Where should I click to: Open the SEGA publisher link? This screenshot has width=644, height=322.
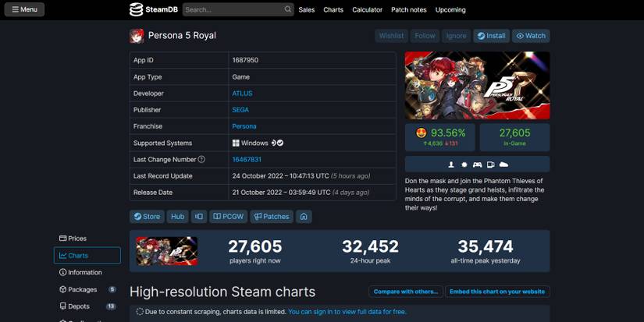coord(240,110)
